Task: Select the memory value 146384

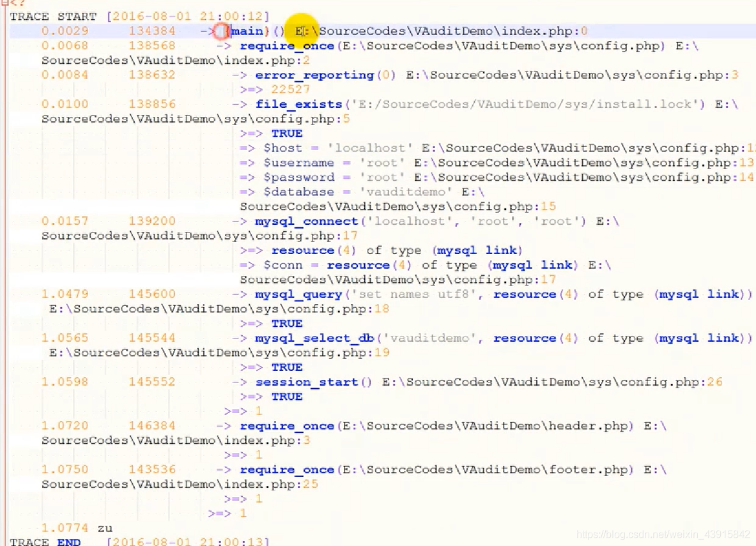Action: tap(152, 426)
